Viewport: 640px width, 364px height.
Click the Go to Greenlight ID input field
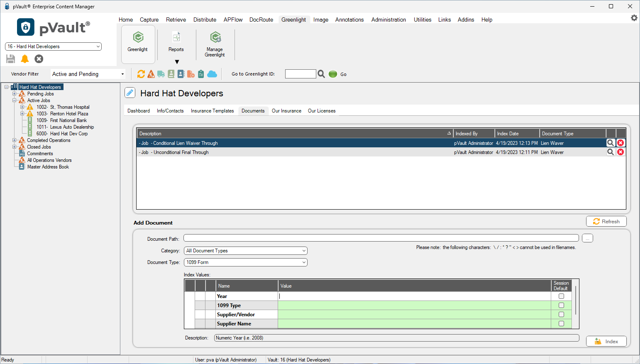300,74
